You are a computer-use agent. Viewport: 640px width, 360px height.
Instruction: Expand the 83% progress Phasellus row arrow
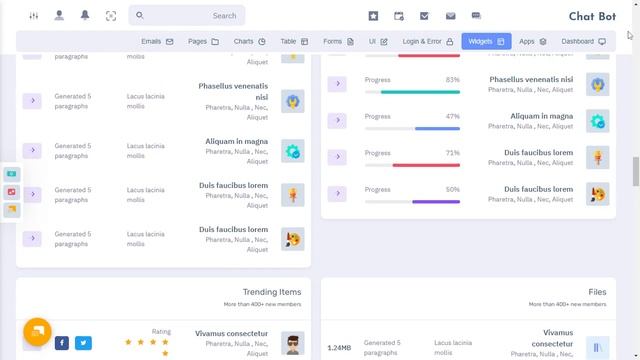click(337, 84)
